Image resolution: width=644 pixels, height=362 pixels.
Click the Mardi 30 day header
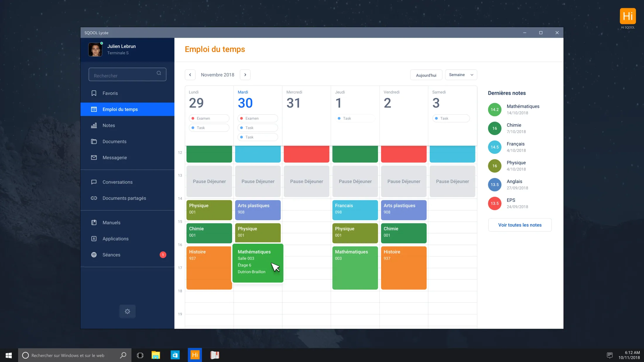pos(245,100)
